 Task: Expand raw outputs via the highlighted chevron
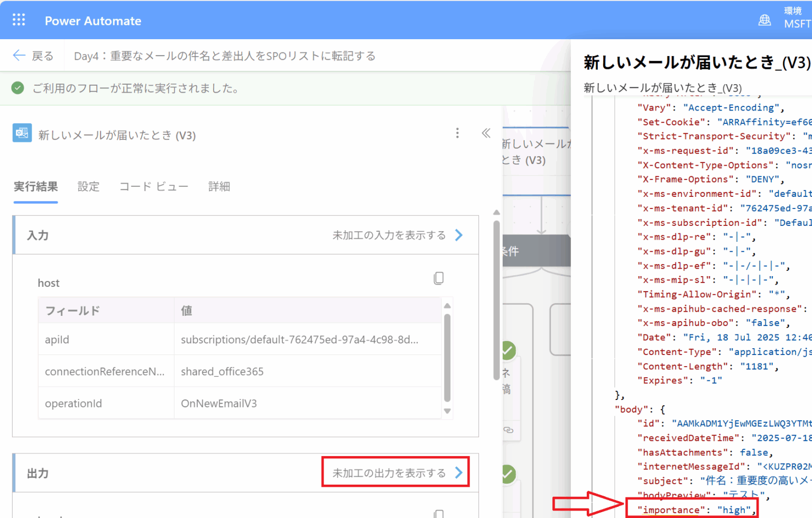[x=459, y=472]
